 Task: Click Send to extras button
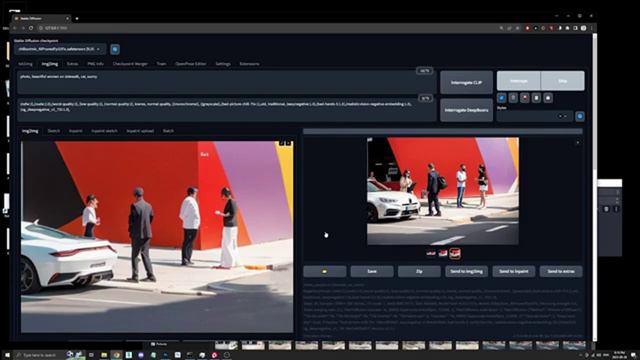click(x=561, y=271)
